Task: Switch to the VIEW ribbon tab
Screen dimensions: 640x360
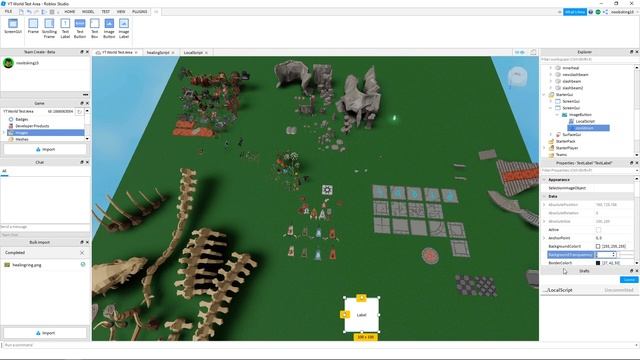Action: (121, 12)
